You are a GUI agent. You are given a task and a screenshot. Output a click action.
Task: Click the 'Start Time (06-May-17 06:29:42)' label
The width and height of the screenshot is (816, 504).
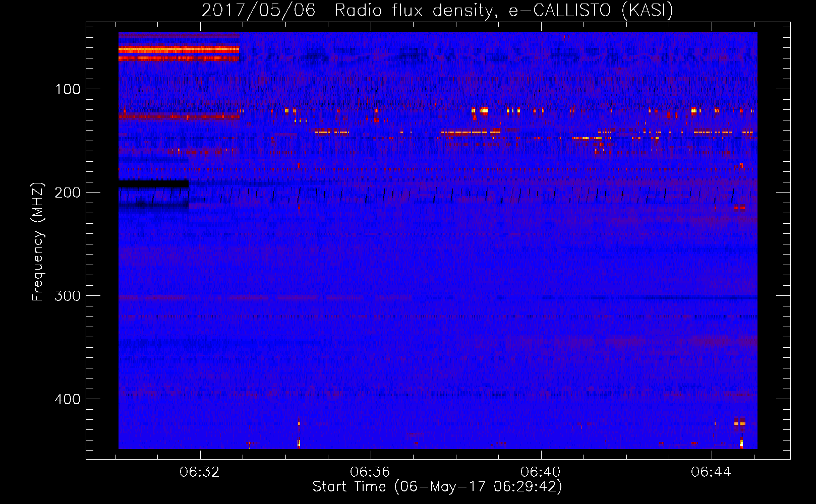click(x=437, y=487)
